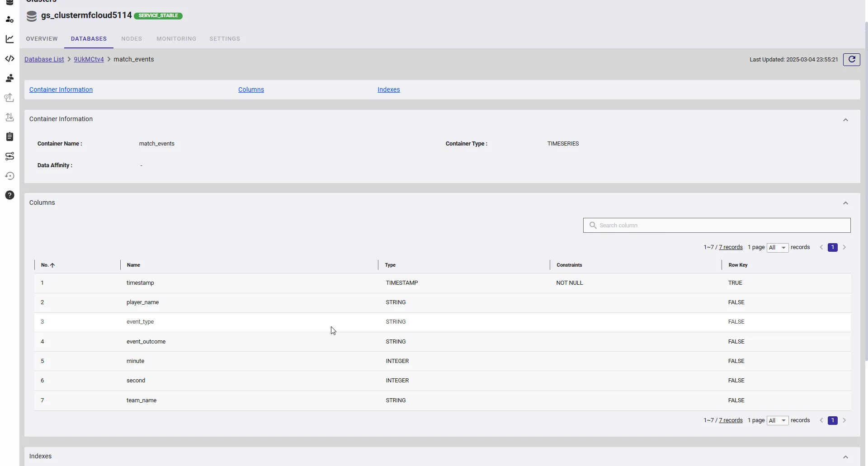Switch to the Overview tab
This screenshot has width=868, height=466.
[x=42, y=39]
